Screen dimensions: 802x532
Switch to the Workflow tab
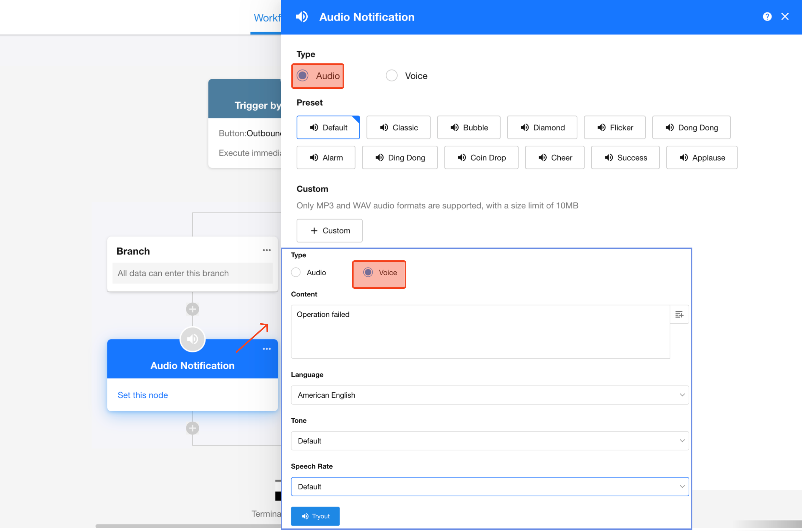(266, 18)
